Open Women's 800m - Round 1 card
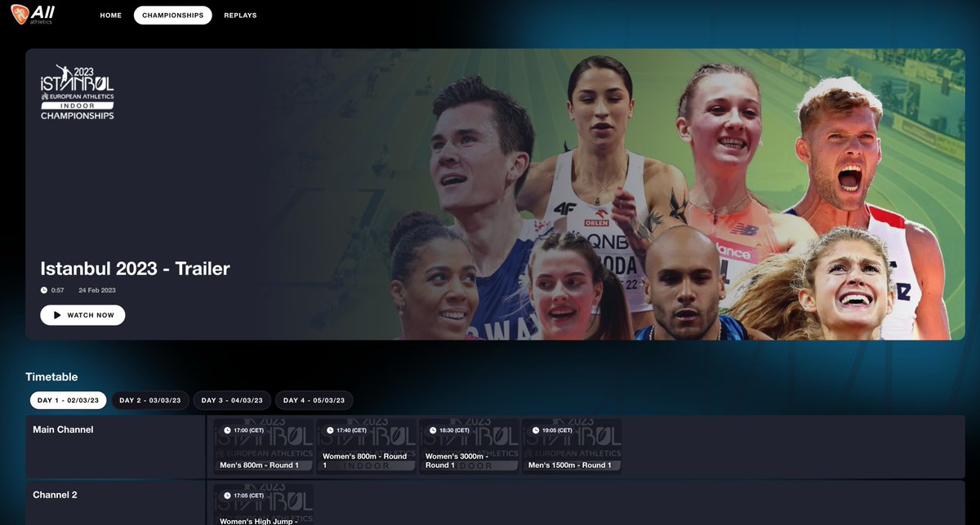The image size is (980, 525). [x=367, y=446]
